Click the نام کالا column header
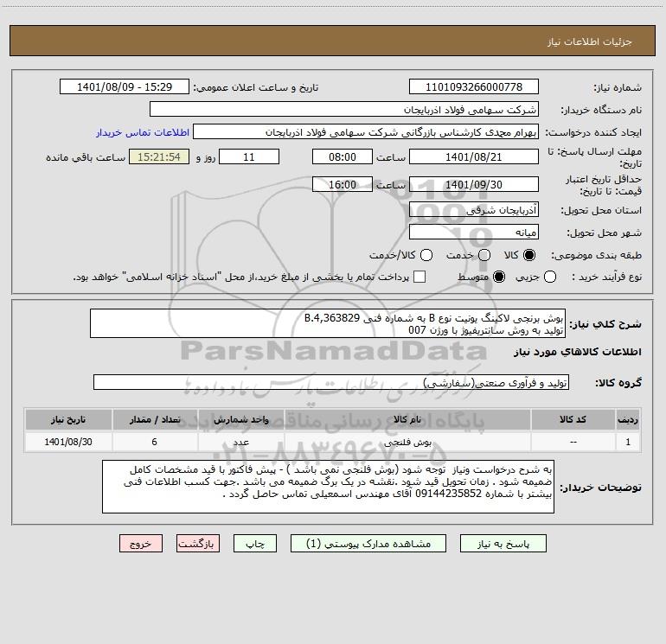This screenshot has height=644, width=666. click(x=407, y=419)
